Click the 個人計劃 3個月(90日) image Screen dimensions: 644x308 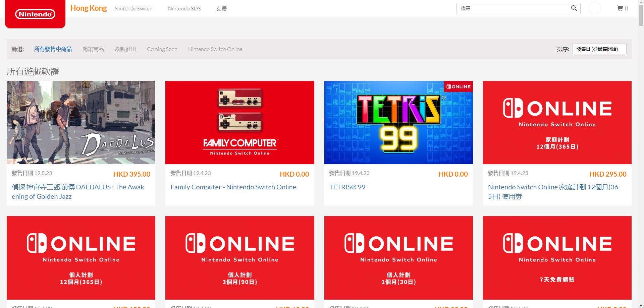[240, 258]
